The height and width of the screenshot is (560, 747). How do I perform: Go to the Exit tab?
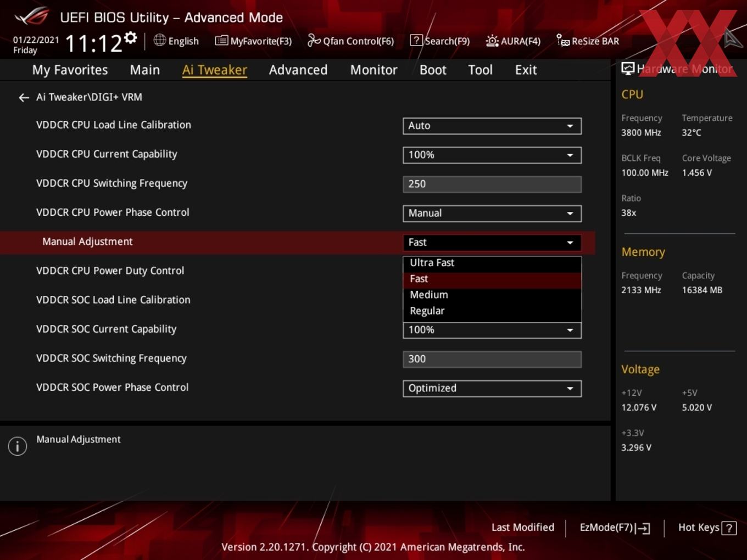pos(526,70)
